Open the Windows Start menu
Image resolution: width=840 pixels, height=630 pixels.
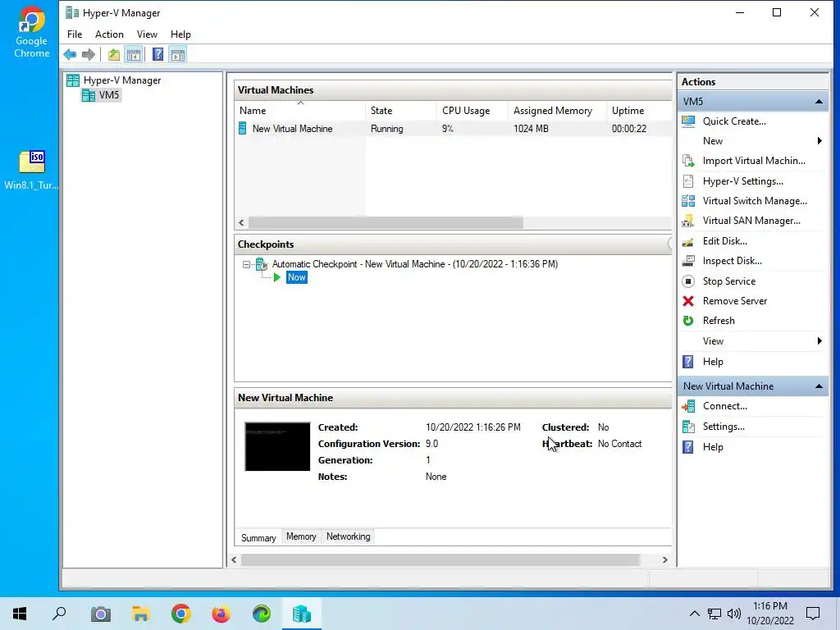click(x=20, y=614)
